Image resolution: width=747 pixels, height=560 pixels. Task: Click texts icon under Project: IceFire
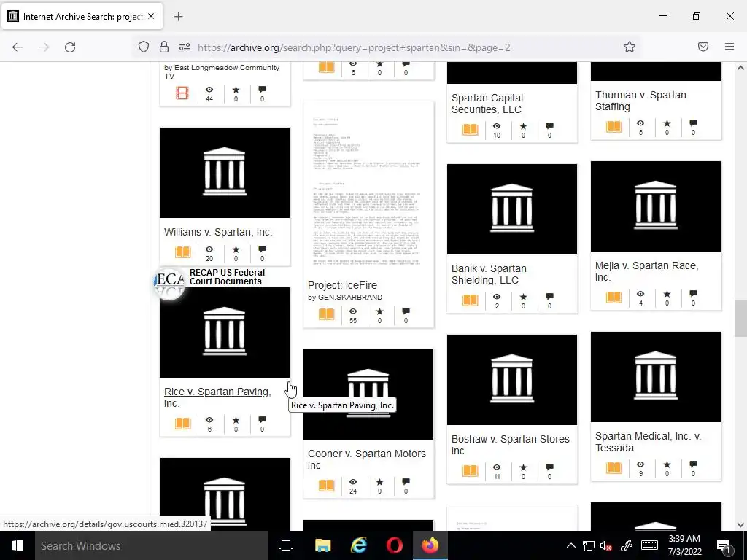pyautogui.click(x=326, y=314)
